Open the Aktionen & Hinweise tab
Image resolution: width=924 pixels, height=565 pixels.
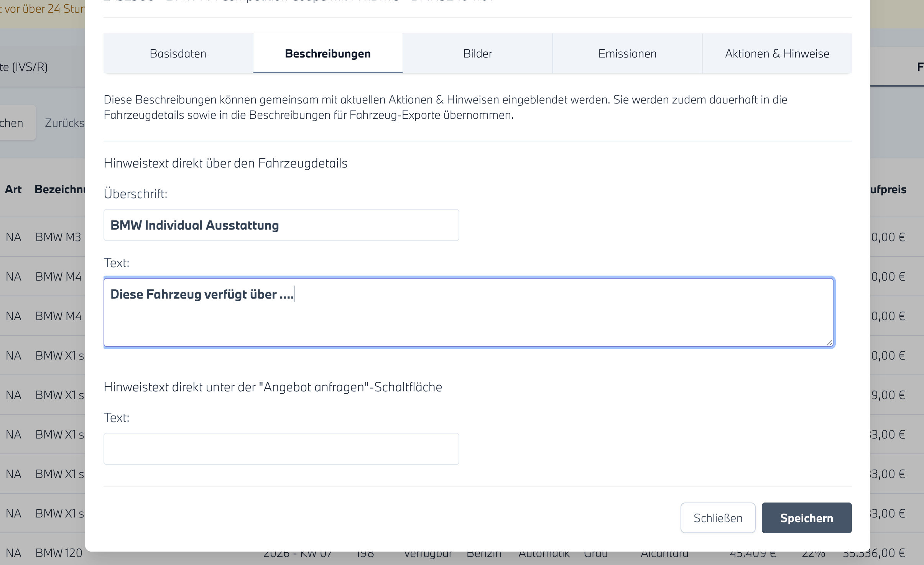(x=777, y=53)
